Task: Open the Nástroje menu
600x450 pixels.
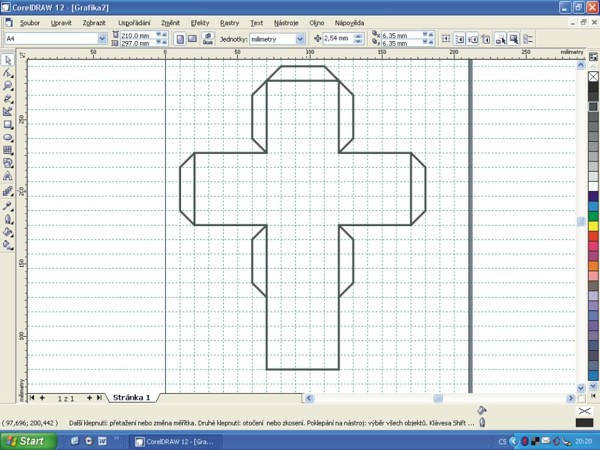Action: click(x=288, y=21)
